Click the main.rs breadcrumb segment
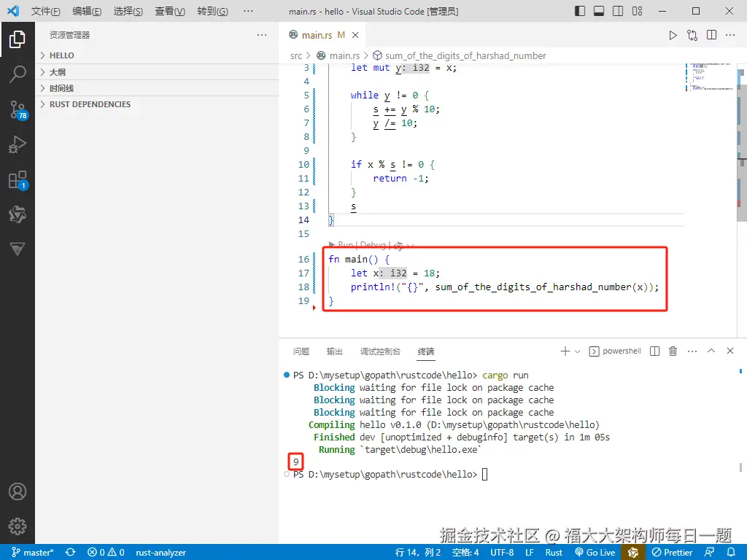747x560 pixels. coord(338,55)
